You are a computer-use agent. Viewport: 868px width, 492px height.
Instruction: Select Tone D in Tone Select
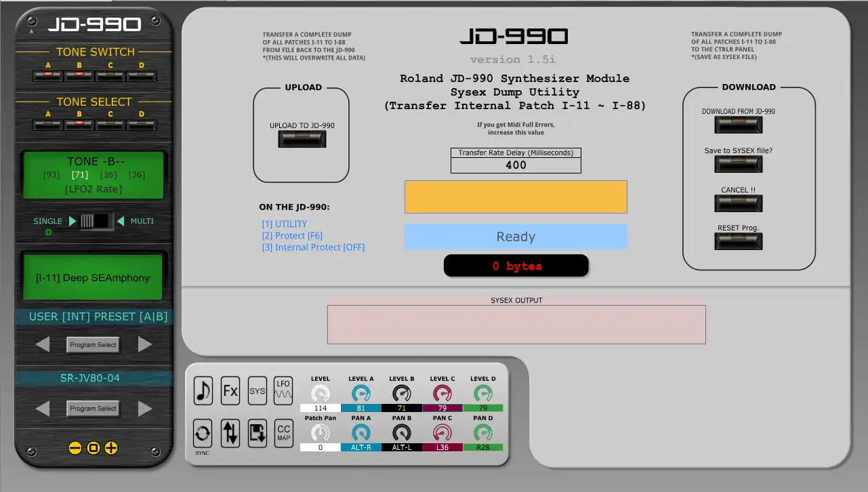(x=141, y=125)
